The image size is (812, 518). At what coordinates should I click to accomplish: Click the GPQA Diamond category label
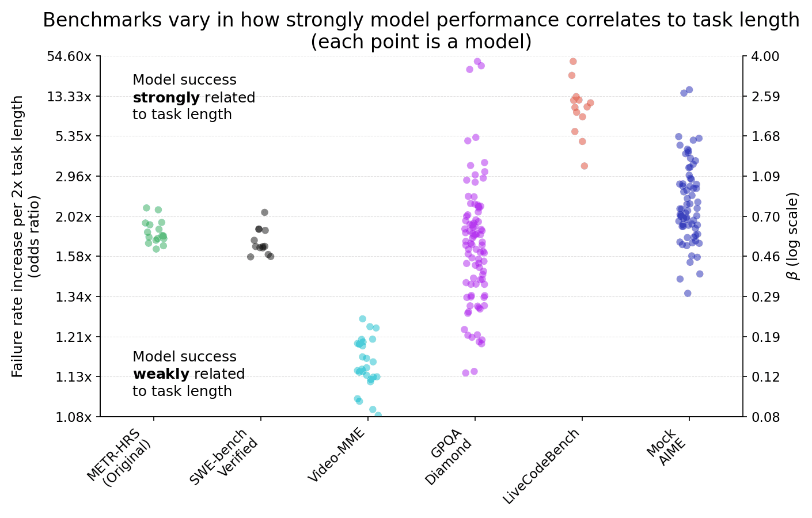point(450,456)
